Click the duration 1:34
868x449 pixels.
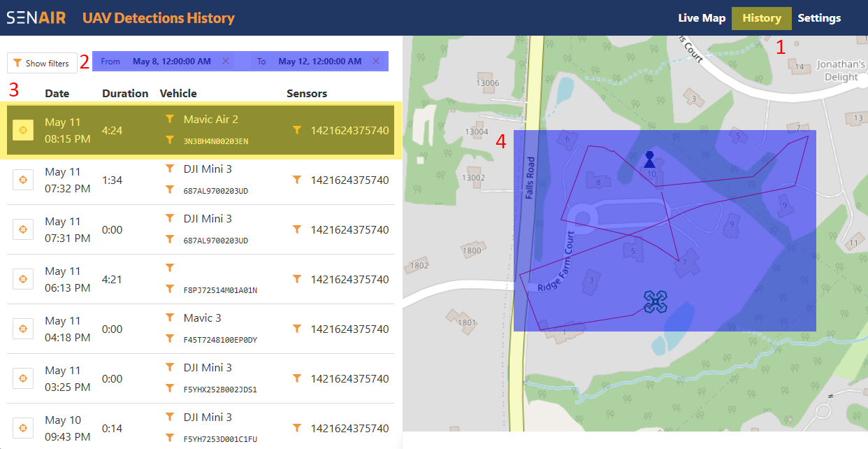click(x=113, y=180)
